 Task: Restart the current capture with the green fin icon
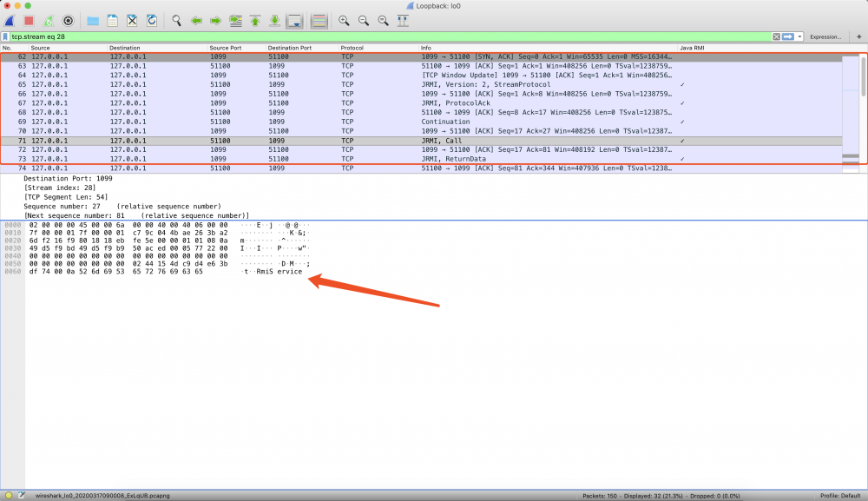[49, 21]
